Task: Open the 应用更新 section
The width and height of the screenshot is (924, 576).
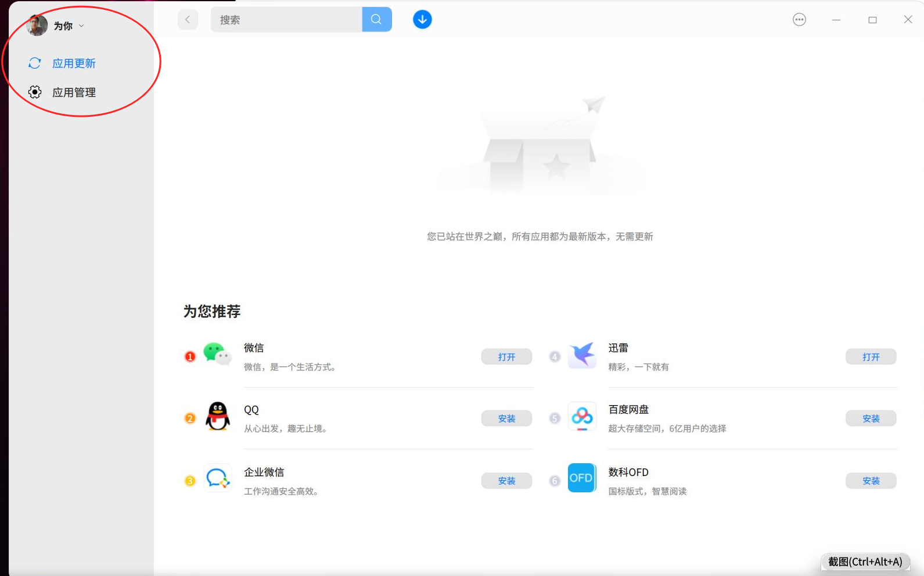Action: pos(74,63)
